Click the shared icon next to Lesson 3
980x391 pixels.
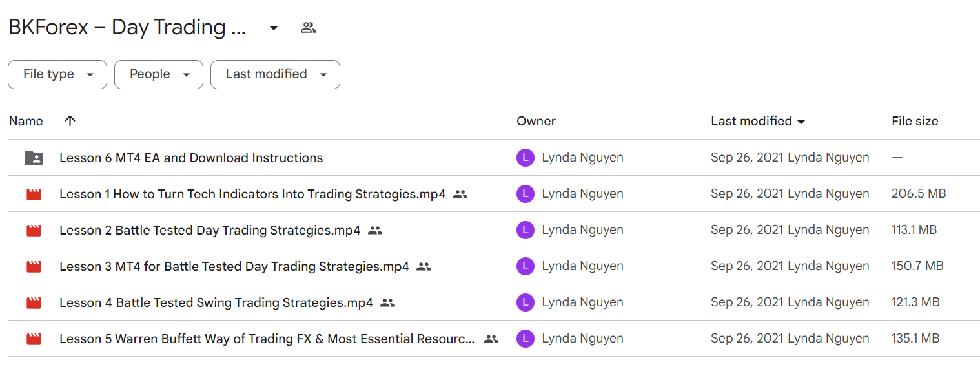(424, 266)
